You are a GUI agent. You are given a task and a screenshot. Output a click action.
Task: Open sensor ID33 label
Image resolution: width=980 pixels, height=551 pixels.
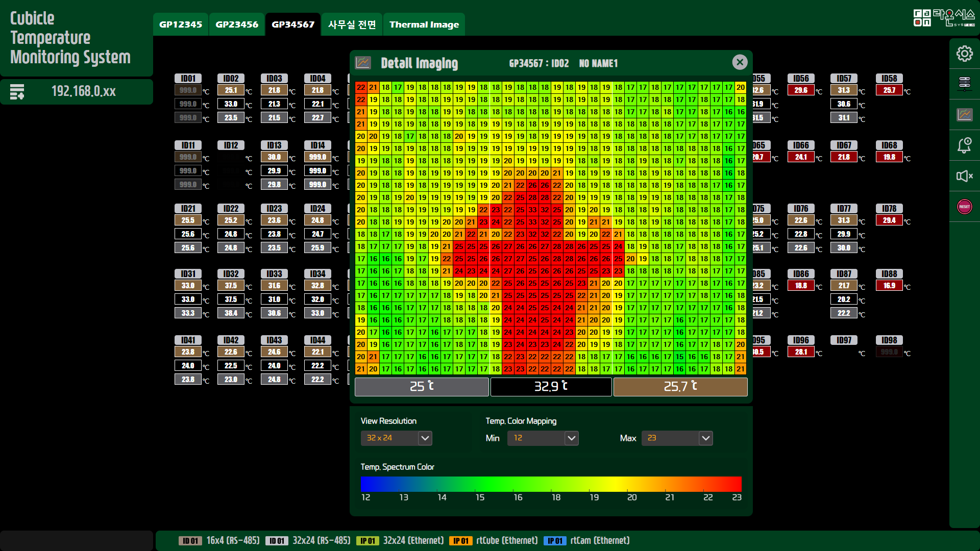pos(274,273)
